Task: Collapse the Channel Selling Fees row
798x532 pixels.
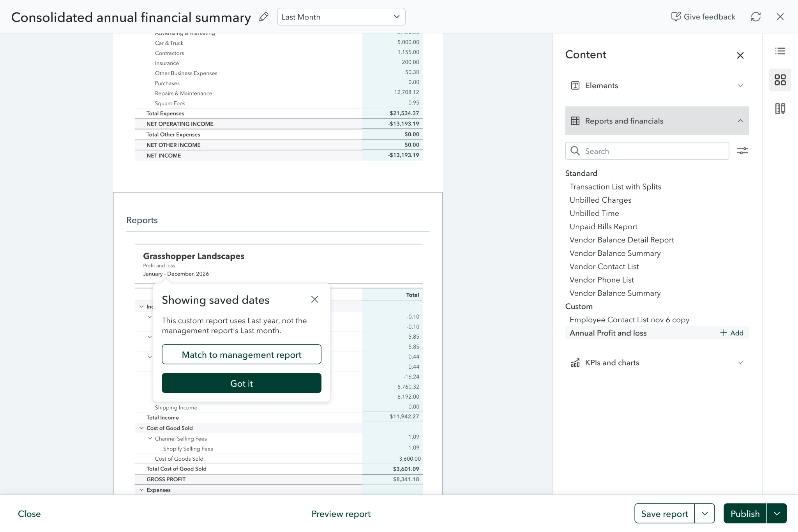Action: pyautogui.click(x=150, y=438)
